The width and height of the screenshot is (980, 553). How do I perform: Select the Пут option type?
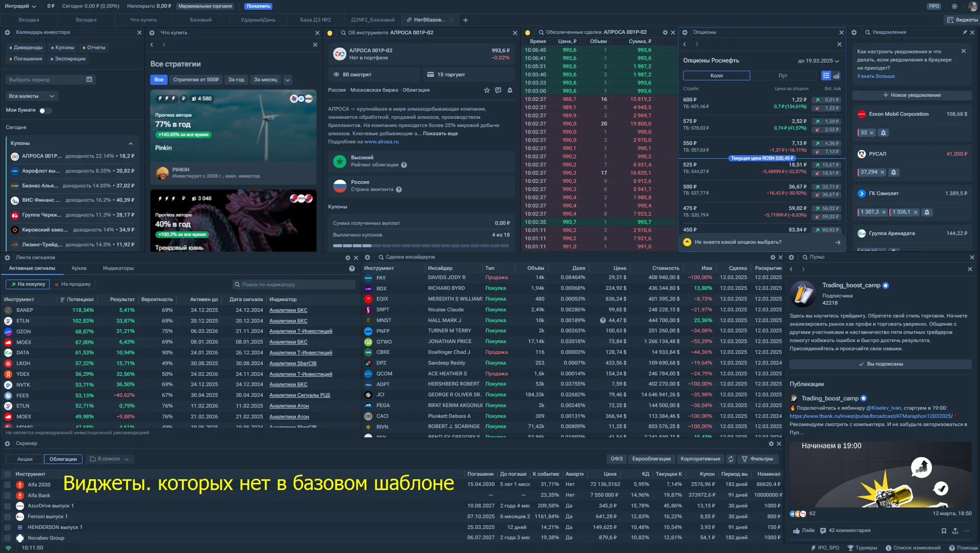[783, 76]
